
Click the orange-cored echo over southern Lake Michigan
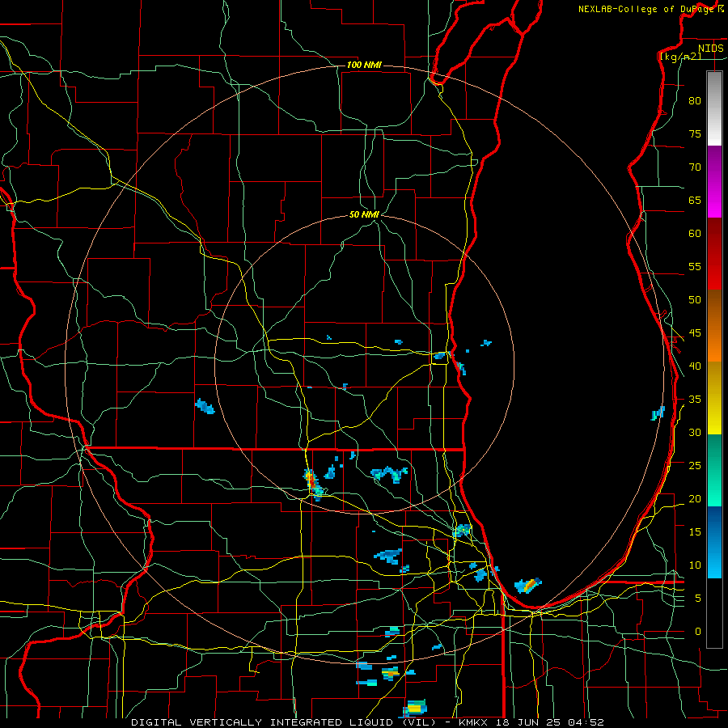tap(528, 586)
